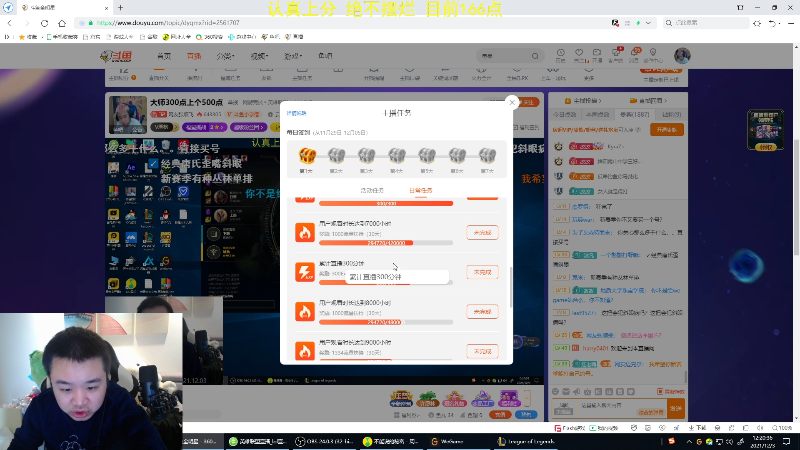Click the lightning EXP task icon

(x=305, y=272)
